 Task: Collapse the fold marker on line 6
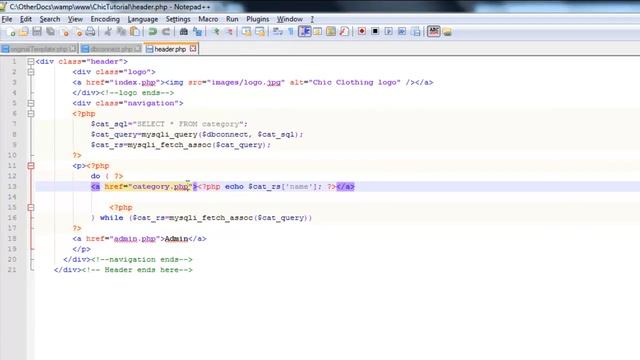point(31,113)
